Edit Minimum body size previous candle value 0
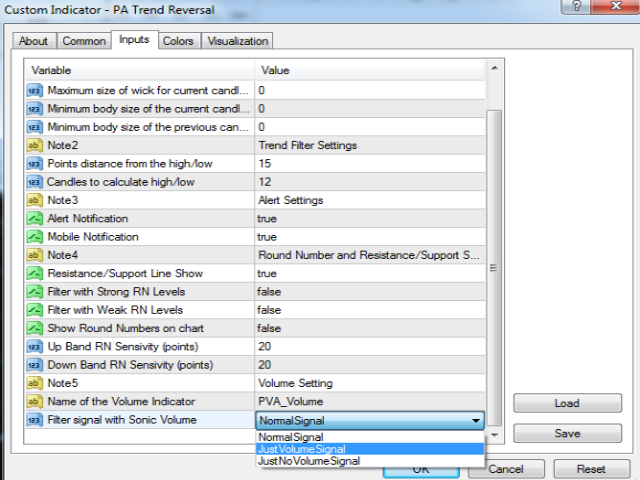 [370, 127]
